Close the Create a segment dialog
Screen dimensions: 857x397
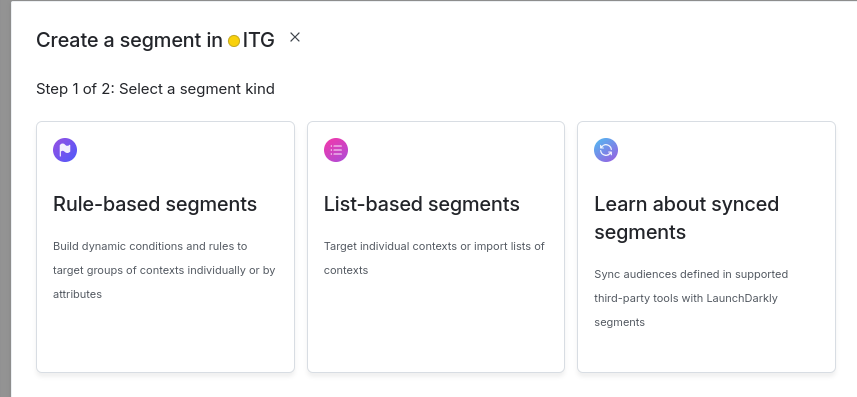coord(295,37)
